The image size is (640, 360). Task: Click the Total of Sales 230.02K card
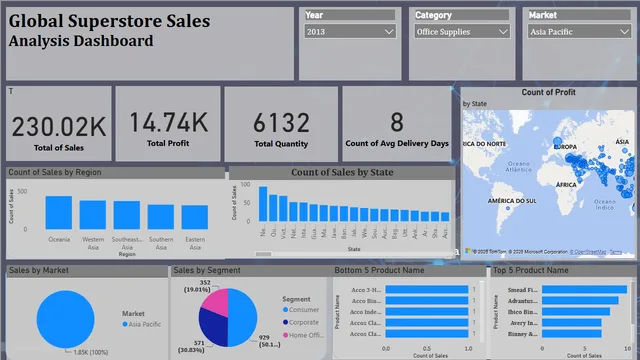[x=59, y=123]
